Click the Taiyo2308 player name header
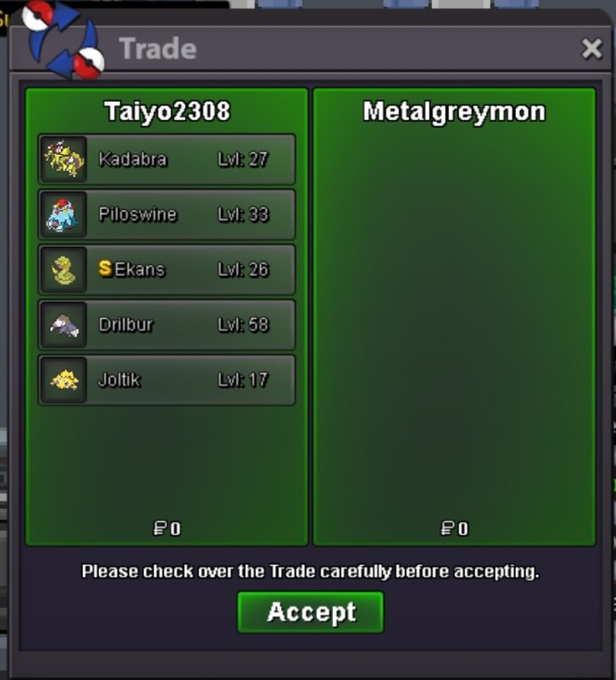 tap(167, 112)
